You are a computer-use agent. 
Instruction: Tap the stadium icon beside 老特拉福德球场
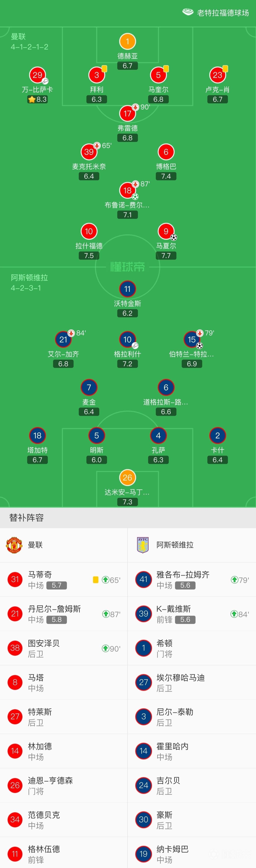click(x=188, y=12)
